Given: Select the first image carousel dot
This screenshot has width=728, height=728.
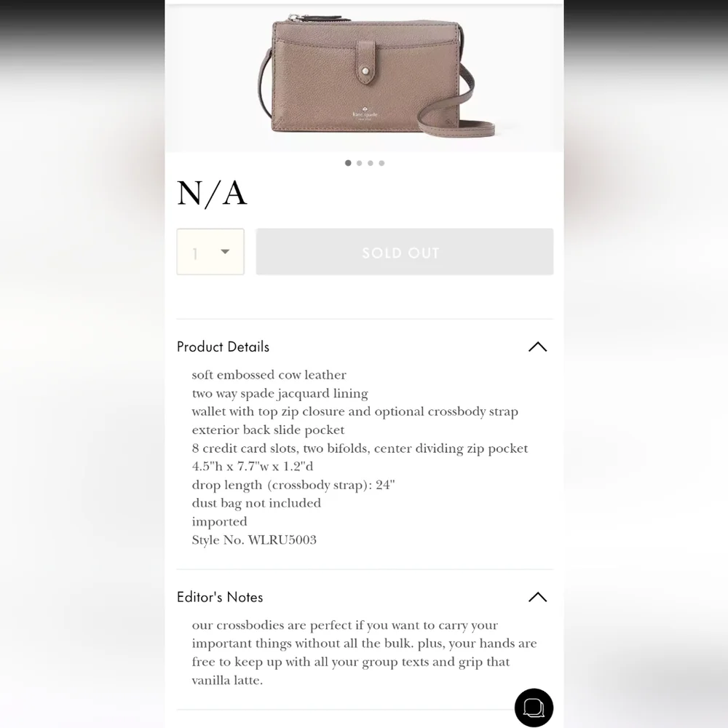Looking at the screenshot, I should click(x=348, y=163).
